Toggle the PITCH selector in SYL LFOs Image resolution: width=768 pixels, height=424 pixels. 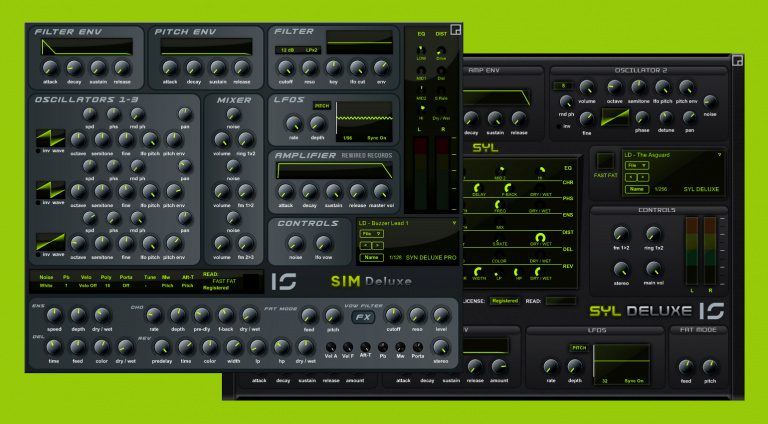(579, 348)
